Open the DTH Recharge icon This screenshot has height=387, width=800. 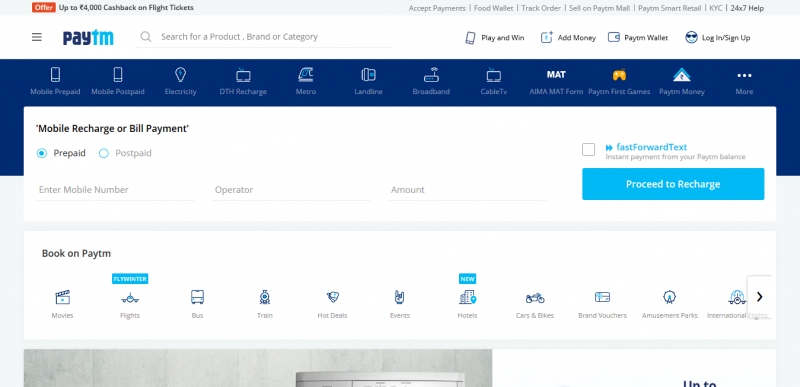point(243,75)
